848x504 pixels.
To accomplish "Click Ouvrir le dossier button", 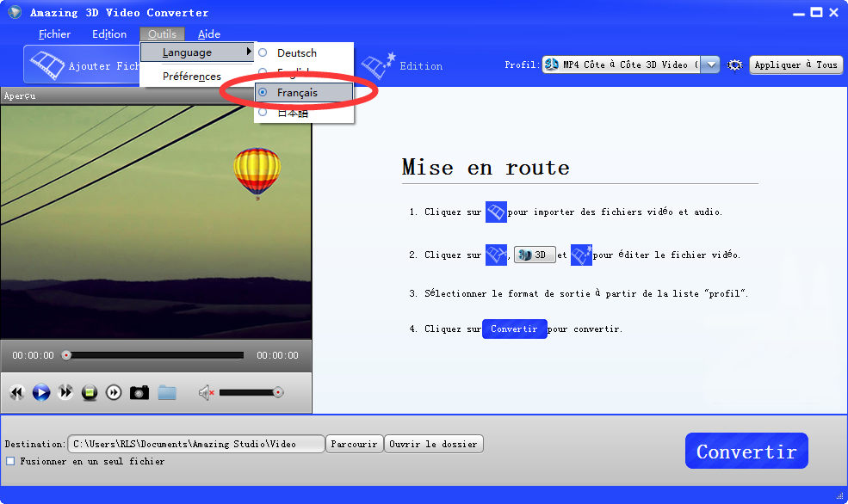I will click(x=433, y=444).
